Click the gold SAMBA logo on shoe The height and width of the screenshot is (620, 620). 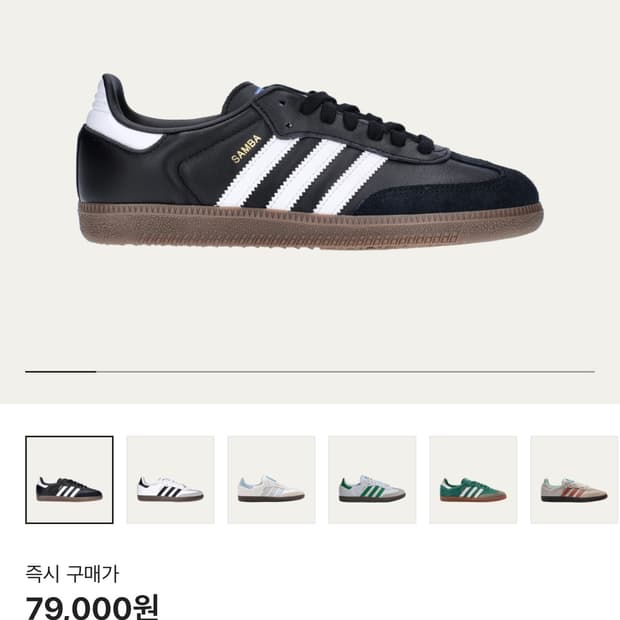click(x=246, y=149)
